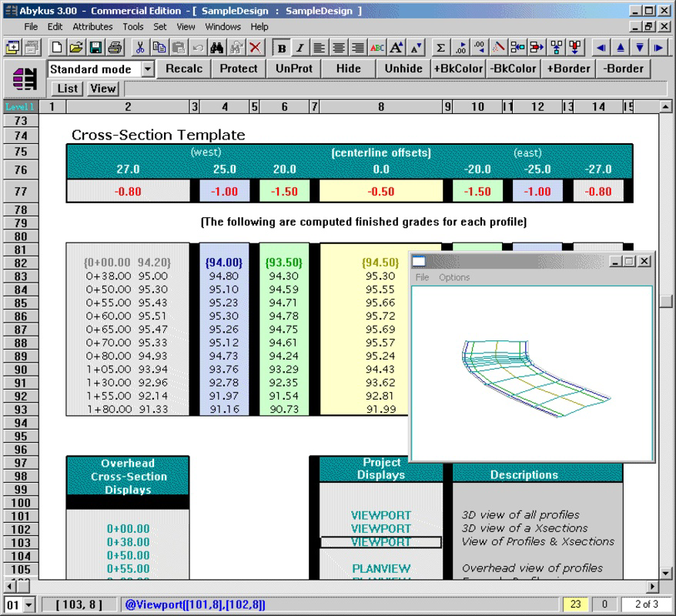Screen dimensions: 676x616
Task: Select the yellow -0.50 centerline cell
Action: (x=381, y=192)
